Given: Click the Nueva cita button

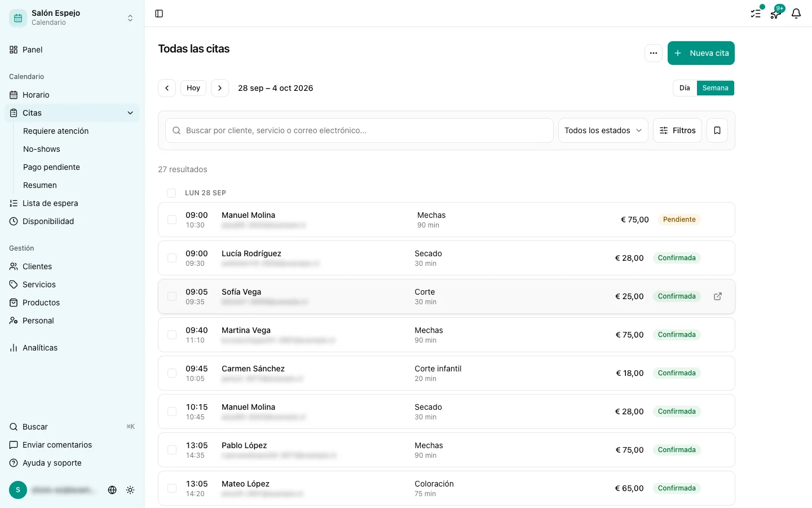Looking at the screenshot, I should pos(701,53).
